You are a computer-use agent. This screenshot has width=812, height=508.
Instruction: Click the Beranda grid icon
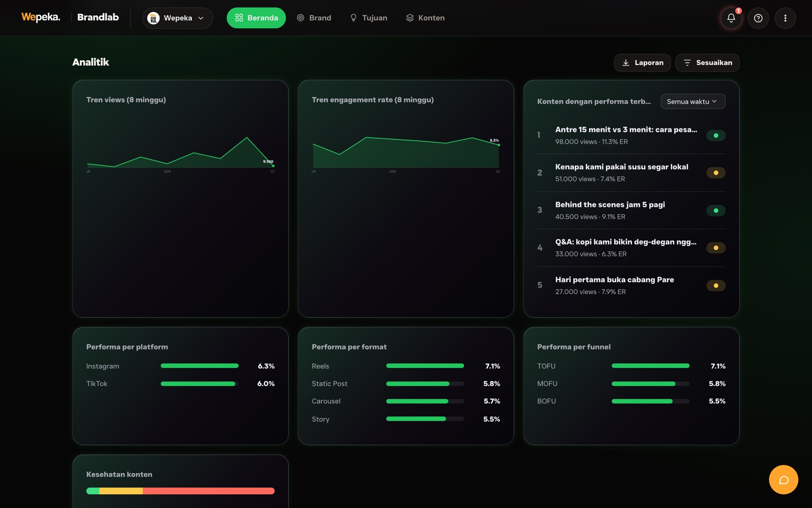click(x=239, y=18)
